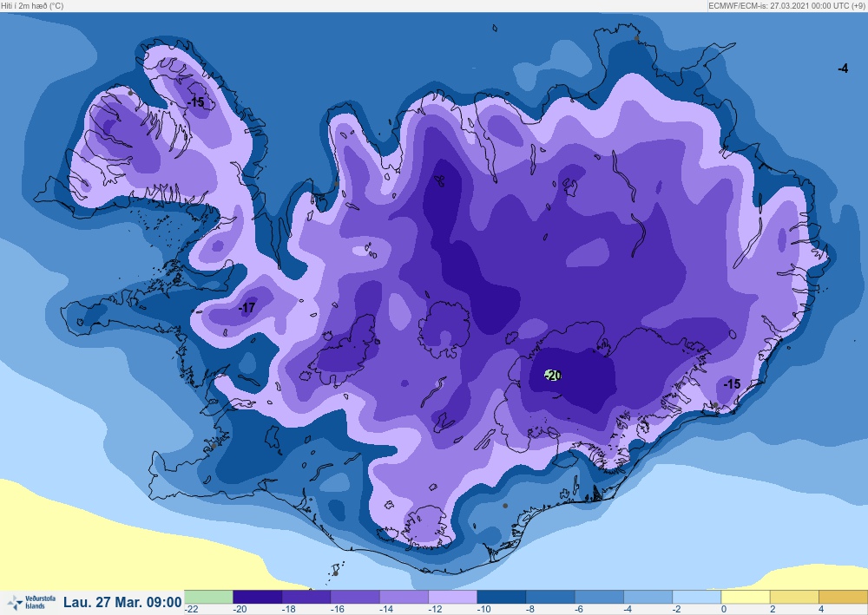This screenshot has height=615, width=868.
Task: Click the 'Lau. 27 Mar. 09:00' forecast time
Action: [x=122, y=602]
